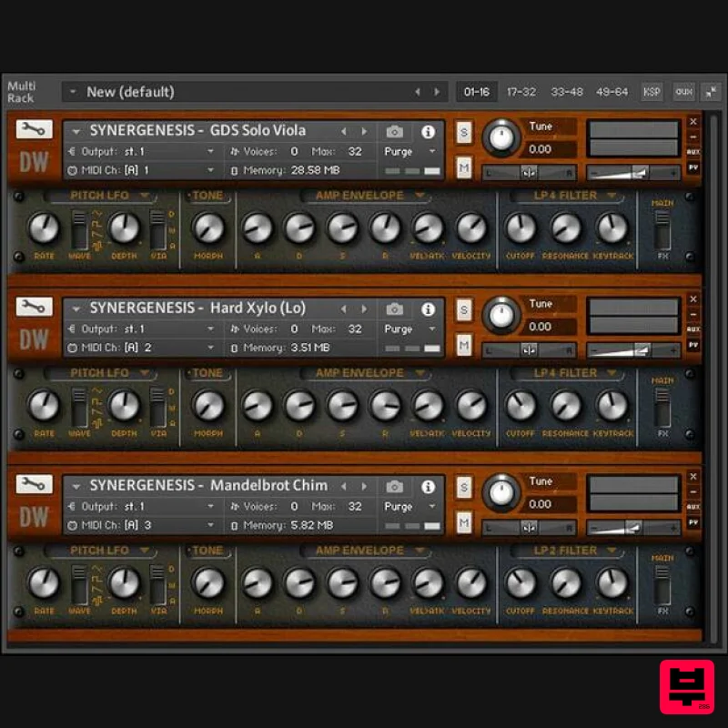Take snapshot camera icon for GDS Solo Viola
The height and width of the screenshot is (728, 728).
(x=395, y=132)
